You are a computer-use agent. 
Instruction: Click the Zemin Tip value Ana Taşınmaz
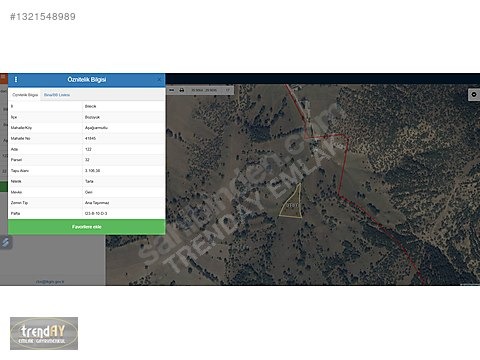click(97, 203)
